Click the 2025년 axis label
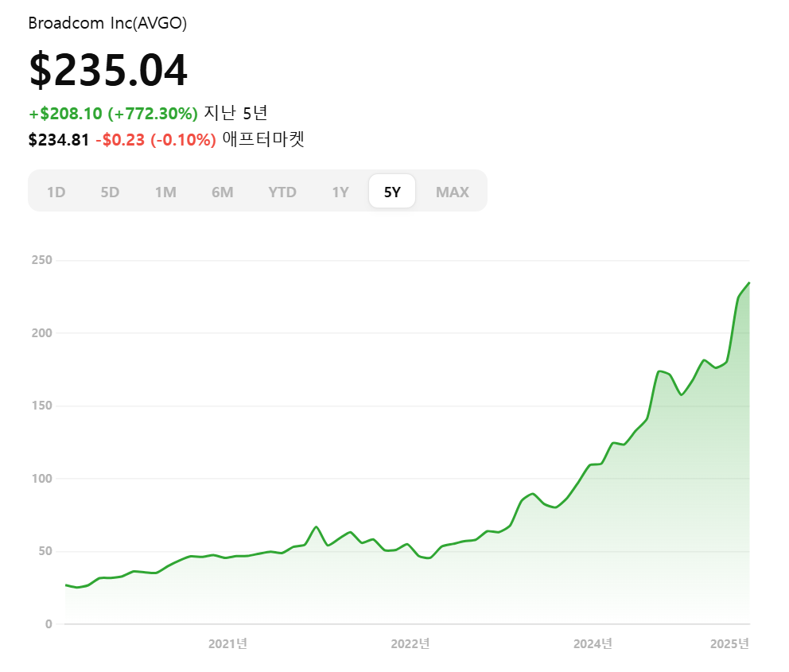Screen dimensions: 789x672 730,644
